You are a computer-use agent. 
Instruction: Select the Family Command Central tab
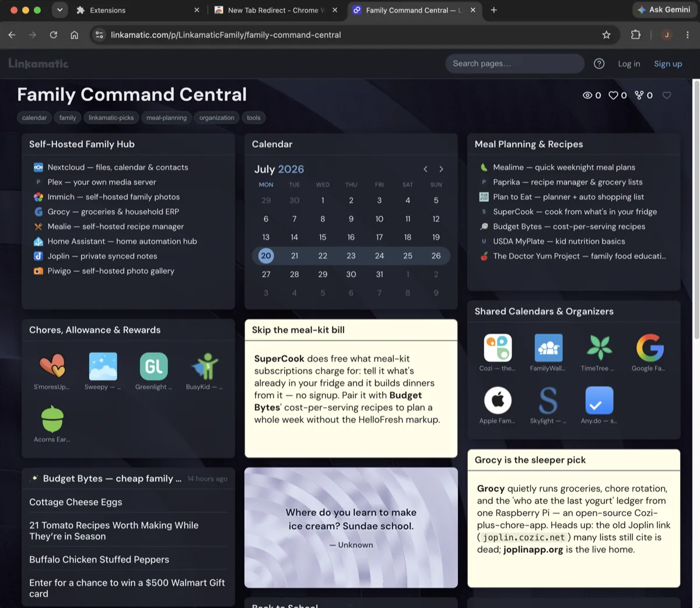(414, 10)
